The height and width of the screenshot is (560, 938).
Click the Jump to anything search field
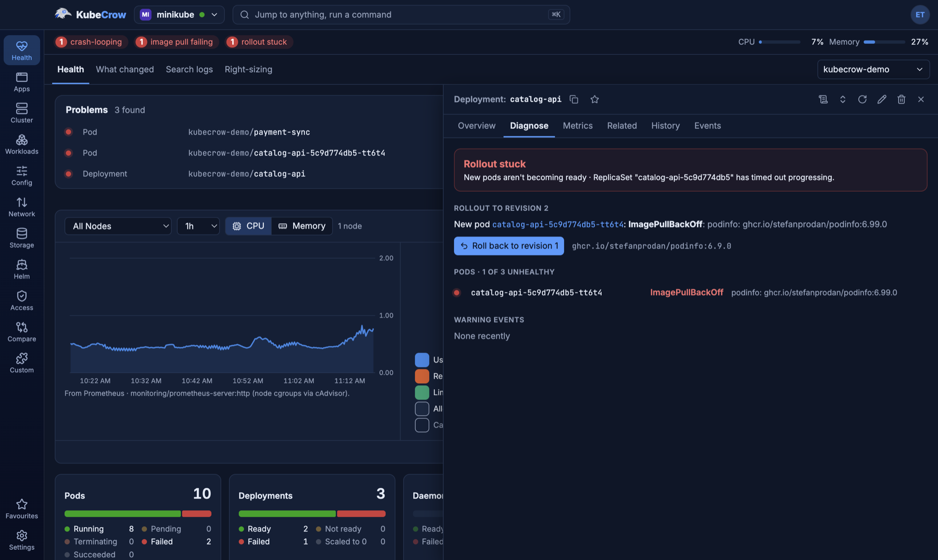click(401, 15)
